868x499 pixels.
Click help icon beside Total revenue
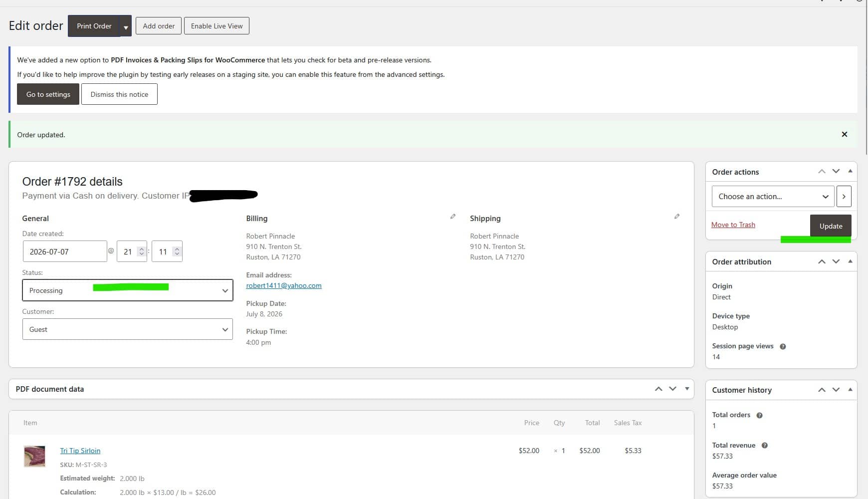[x=764, y=446]
